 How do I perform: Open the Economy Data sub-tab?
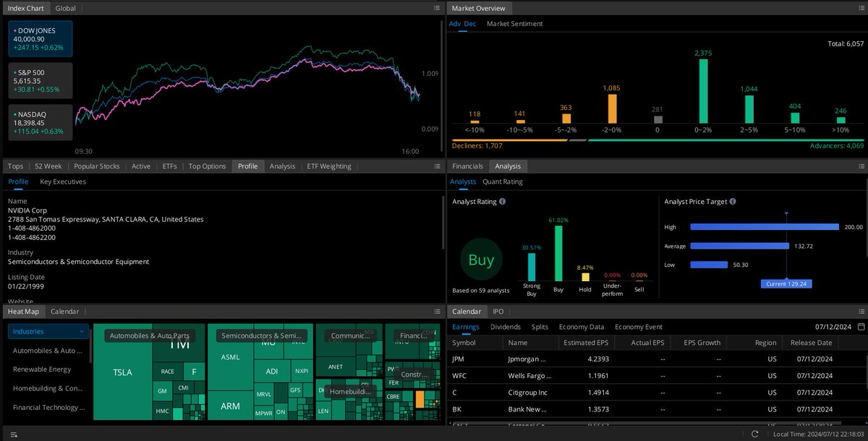[582, 327]
